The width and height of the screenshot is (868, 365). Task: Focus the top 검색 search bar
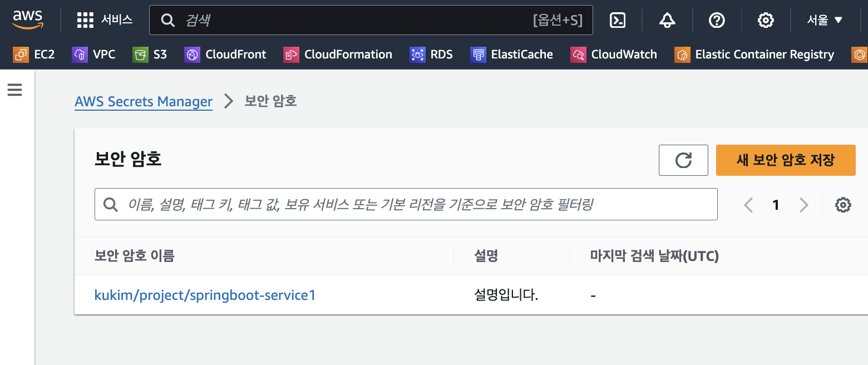point(371,20)
